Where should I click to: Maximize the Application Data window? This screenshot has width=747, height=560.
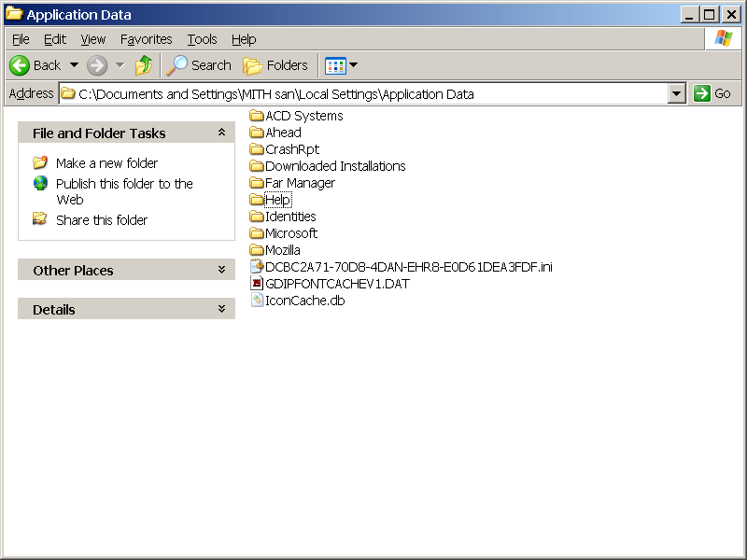pos(709,15)
